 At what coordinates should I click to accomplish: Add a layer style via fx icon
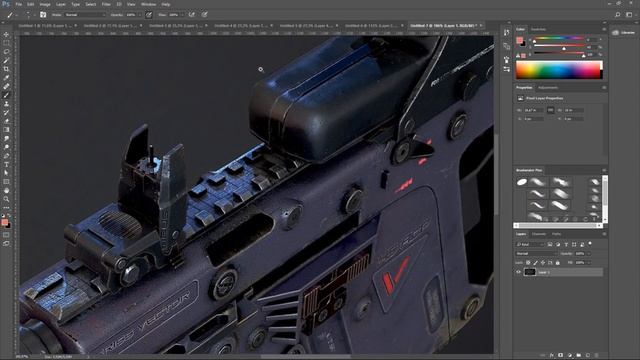(552, 356)
